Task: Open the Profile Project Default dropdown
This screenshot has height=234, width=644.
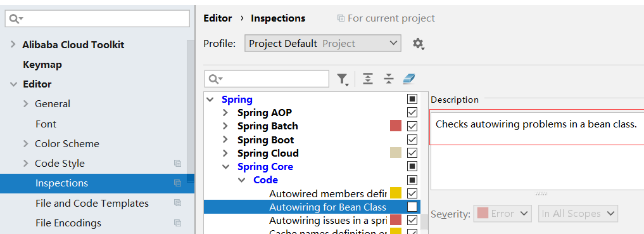Action: pyautogui.click(x=323, y=43)
